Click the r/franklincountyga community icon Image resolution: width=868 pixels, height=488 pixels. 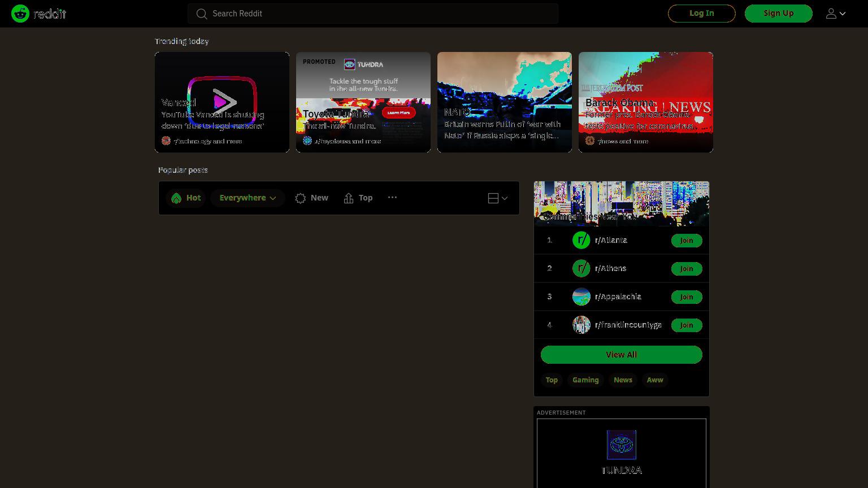point(581,325)
